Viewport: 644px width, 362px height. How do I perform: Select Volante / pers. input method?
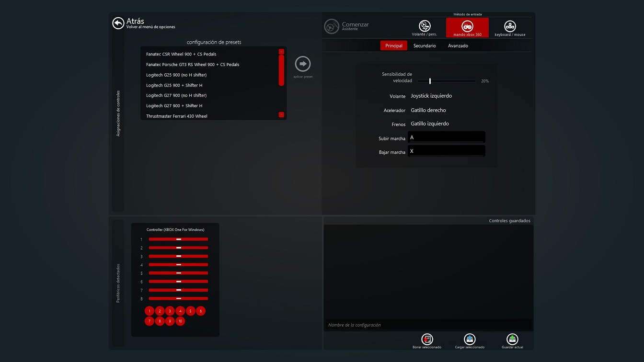[x=425, y=26]
